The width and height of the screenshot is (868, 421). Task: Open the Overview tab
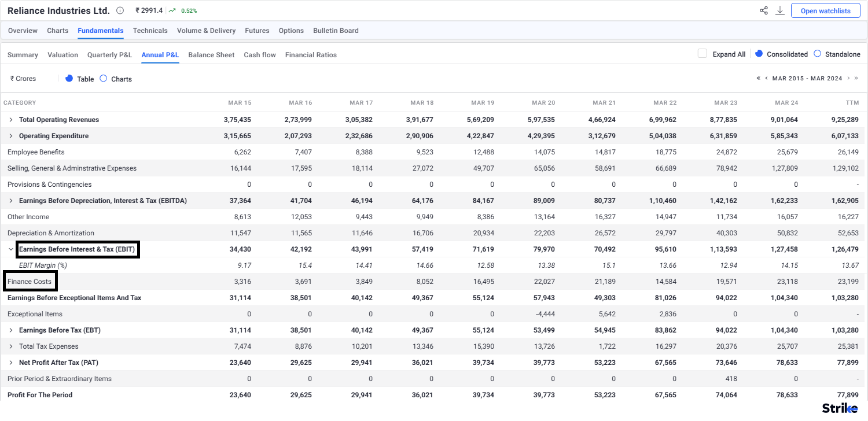tap(23, 31)
